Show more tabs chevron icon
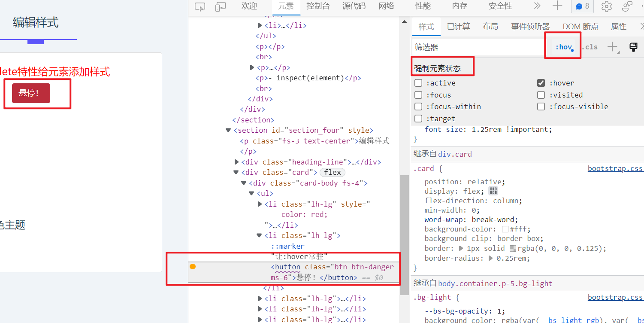 (537, 6)
